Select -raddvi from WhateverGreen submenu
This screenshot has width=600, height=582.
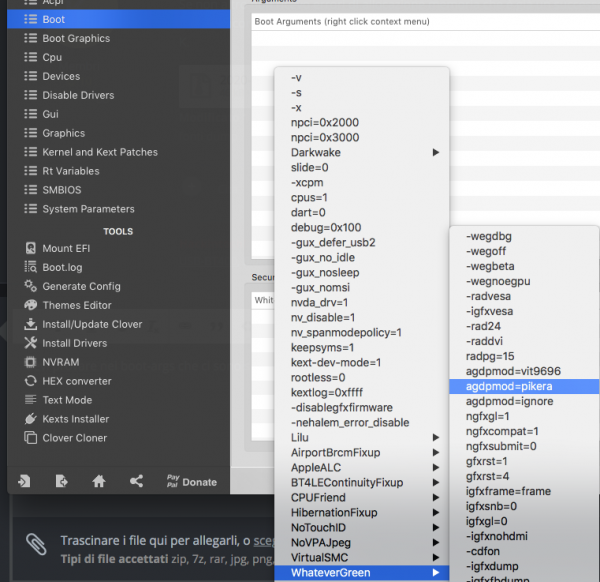[524, 341]
